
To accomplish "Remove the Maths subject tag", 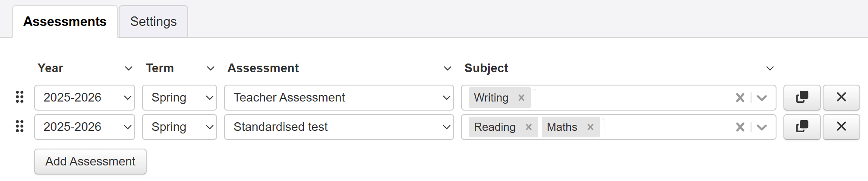I will coord(590,127).
